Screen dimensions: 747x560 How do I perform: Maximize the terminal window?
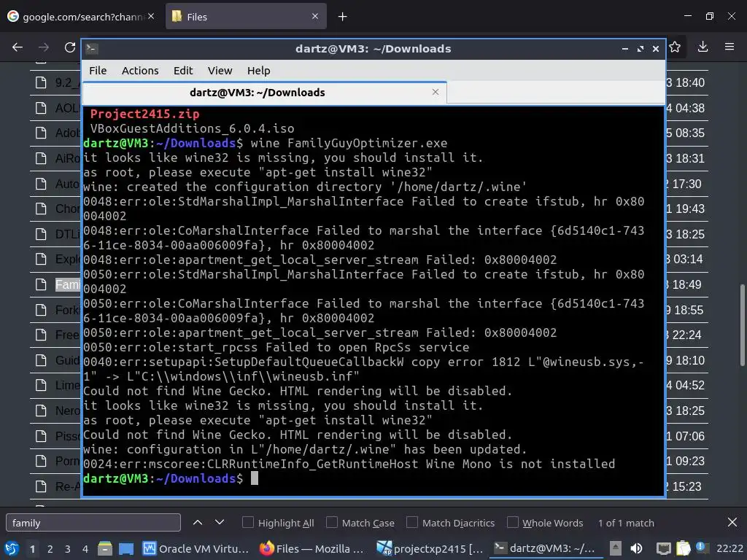[640, 49]
